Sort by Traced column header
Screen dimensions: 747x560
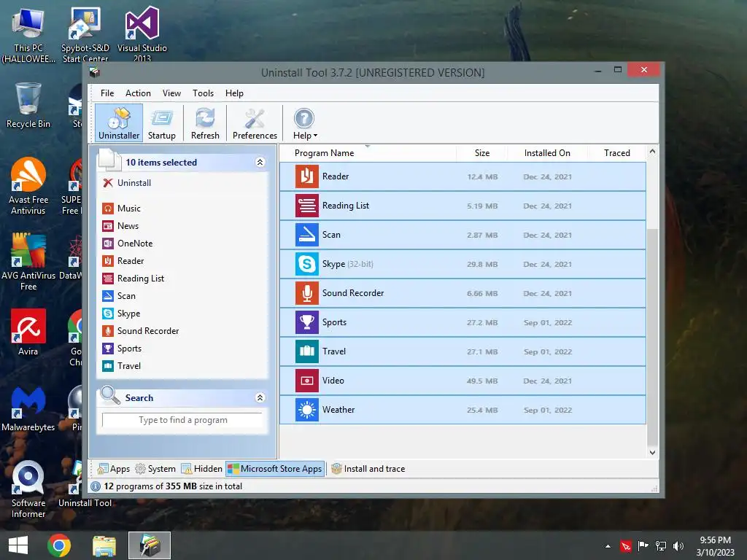617,153
